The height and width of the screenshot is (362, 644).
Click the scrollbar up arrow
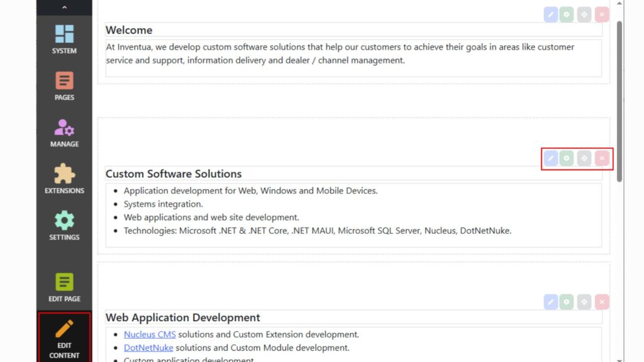[619, 3]
